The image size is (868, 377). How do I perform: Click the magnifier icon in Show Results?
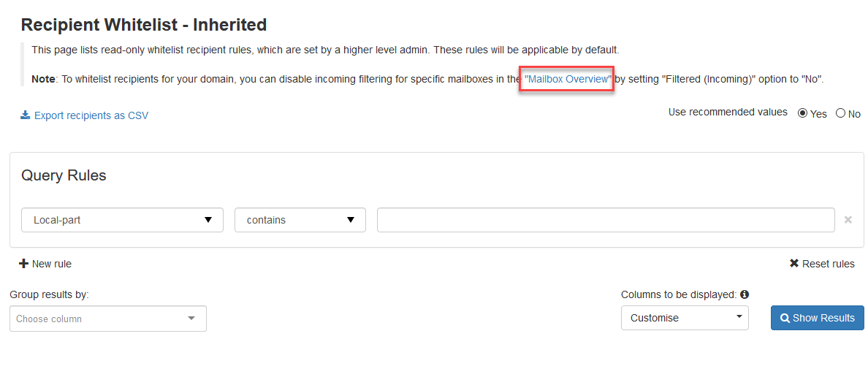pyautogui.click(x=785, y=319)
